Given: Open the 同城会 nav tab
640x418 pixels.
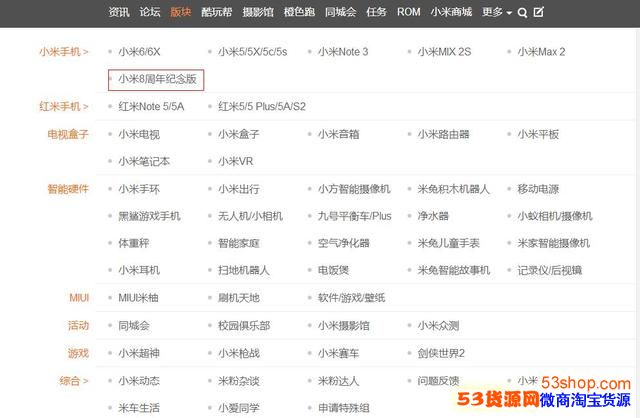Looking at the screenshot, I should tap(340, 12).
